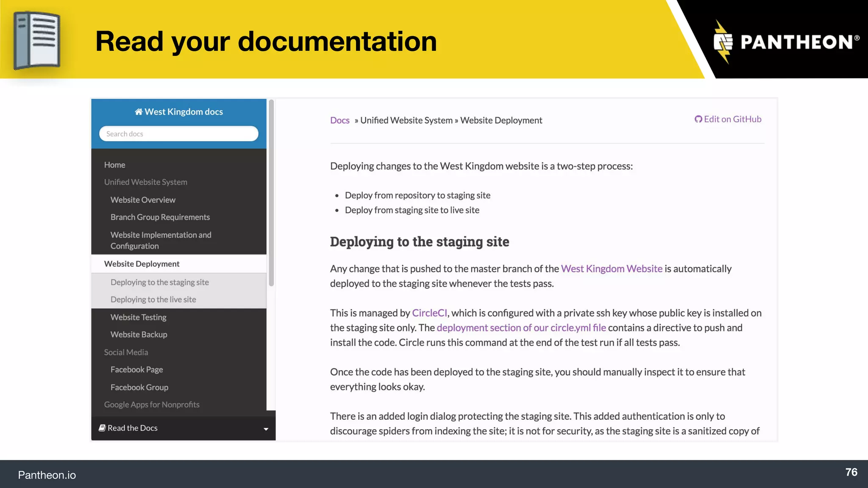868x488 pixels.
Task: Click Unified Website System in the breadcrumb
Action: (x=406, y=120)
